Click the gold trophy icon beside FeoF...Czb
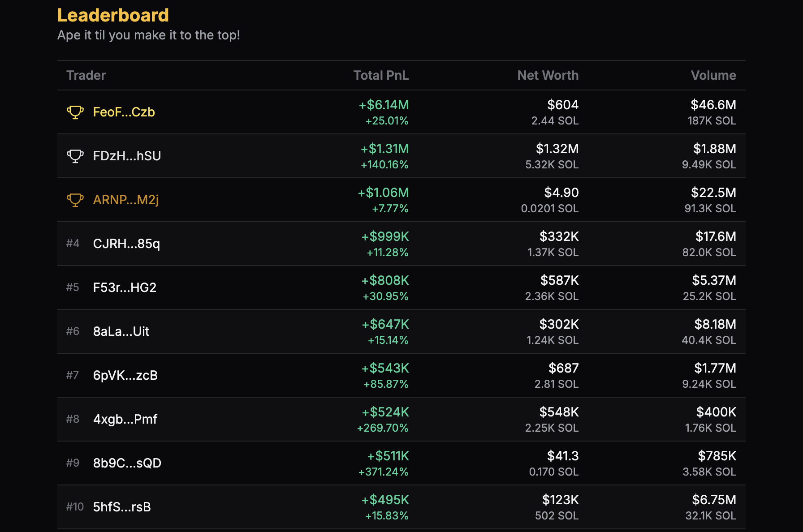This screenshot has width=803, height=532. point(75,112)
